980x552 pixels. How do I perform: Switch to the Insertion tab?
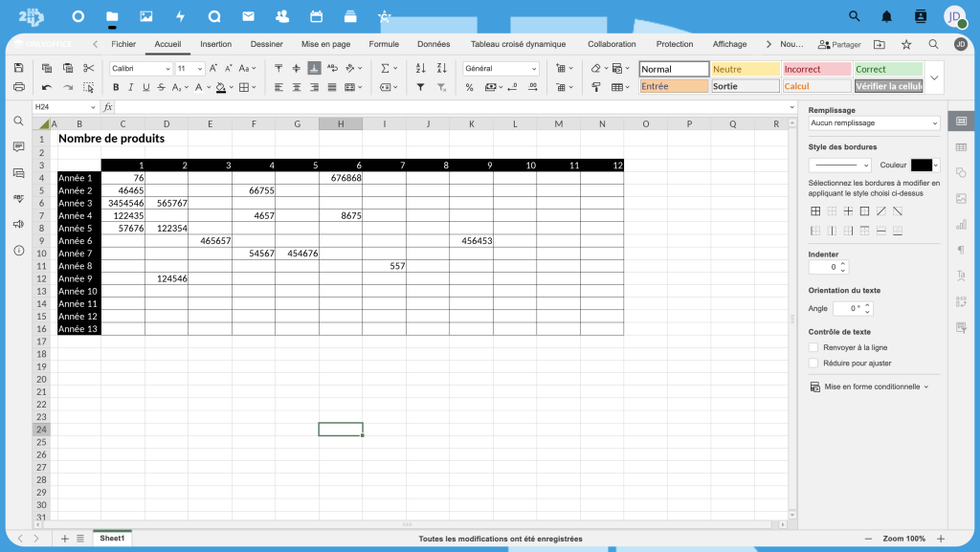pyautogui.click(x=215, y=44)
